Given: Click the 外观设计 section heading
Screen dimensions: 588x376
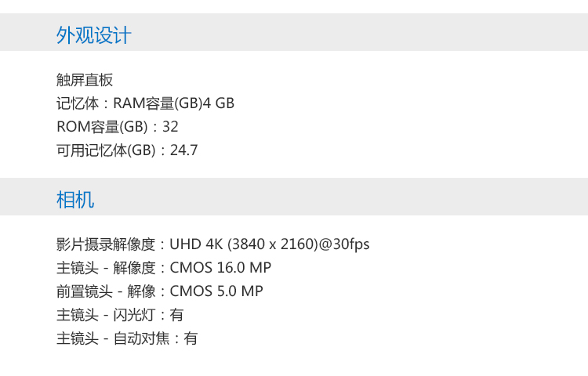Looking at the screenshot, I should click(94, 35).
